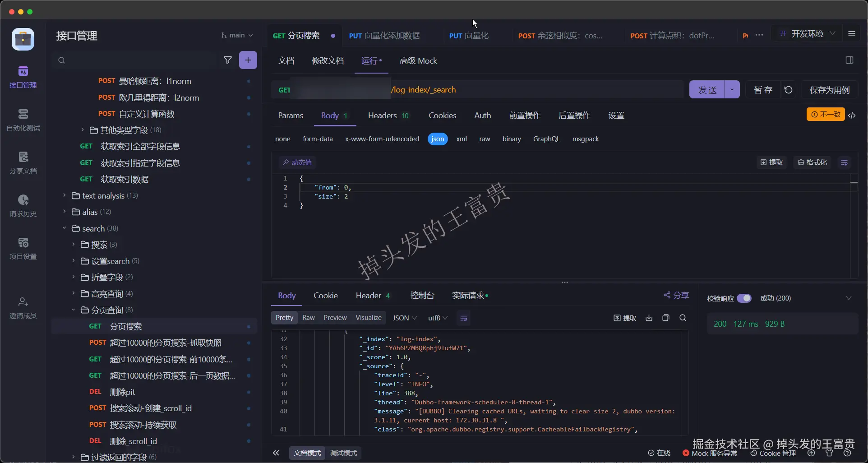The height and width of the screenshot is (463, 868).
Task: Select the GraphQL body type
Action: 546,139
